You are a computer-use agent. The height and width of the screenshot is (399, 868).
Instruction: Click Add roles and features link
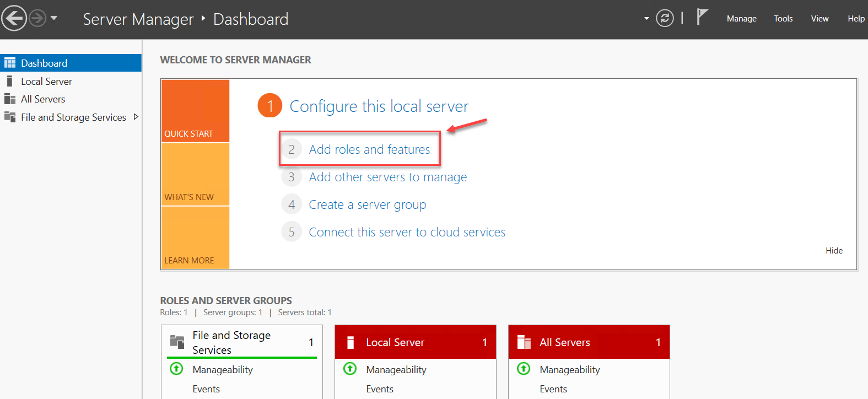click(x=369, y=149)
